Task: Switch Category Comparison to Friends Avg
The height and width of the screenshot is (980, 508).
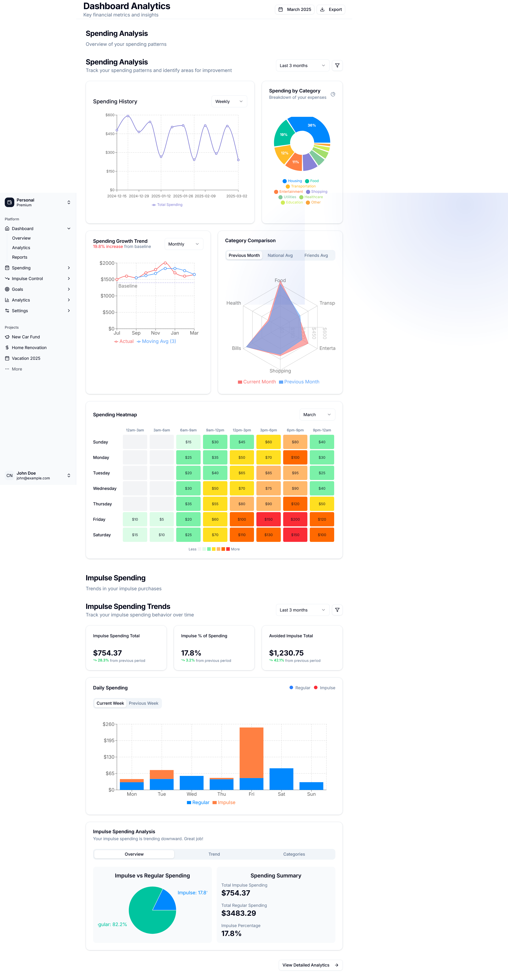Action: [316, 255]
